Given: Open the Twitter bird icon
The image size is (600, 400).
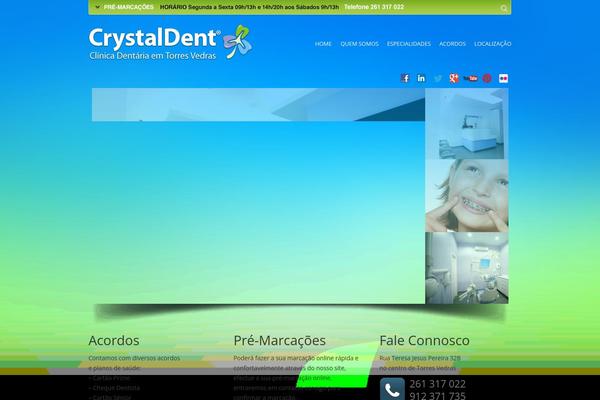Looking at the screenshot, I should (438, 78).
